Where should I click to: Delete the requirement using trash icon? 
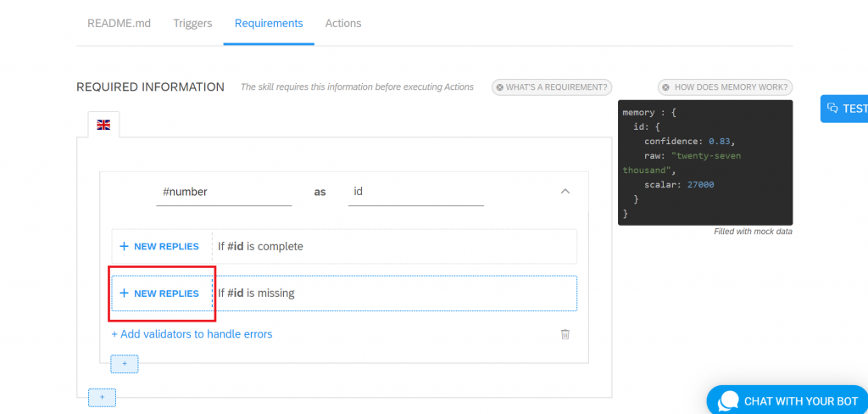(x=565, y=334)
